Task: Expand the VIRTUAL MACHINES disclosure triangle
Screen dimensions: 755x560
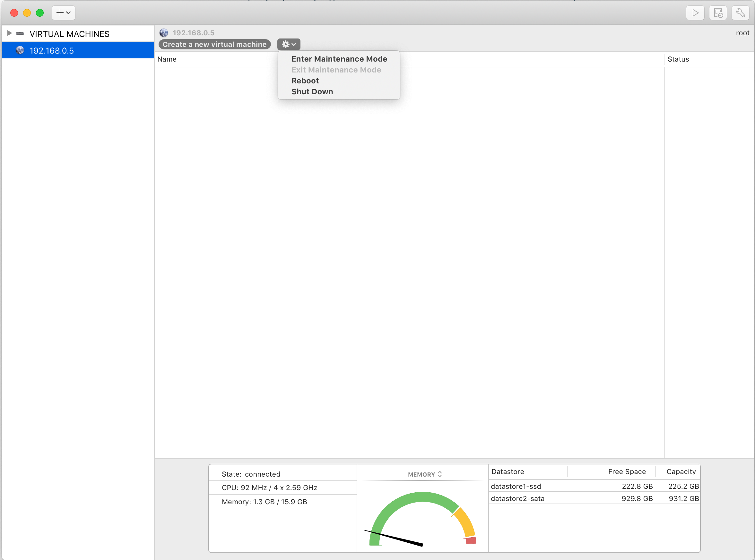Action: click(10, 33)
